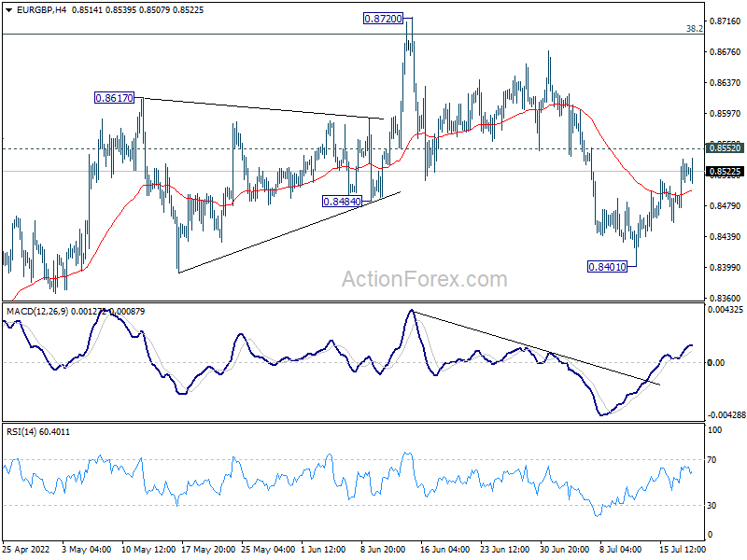747x560 pixels.
Task: Click the 0.85520 level price tag
Action: pyautogui.click(x=726, y=148)
